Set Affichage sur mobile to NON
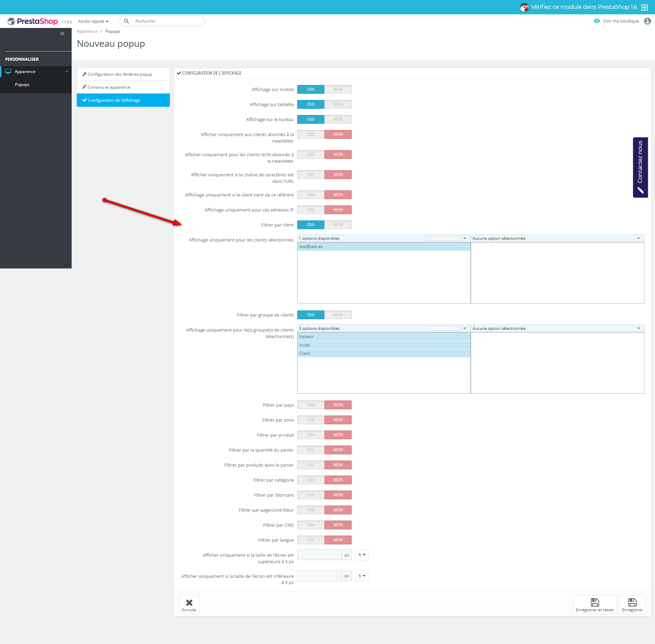The width and height of the screenshot is (655, 644). point(338,89)
